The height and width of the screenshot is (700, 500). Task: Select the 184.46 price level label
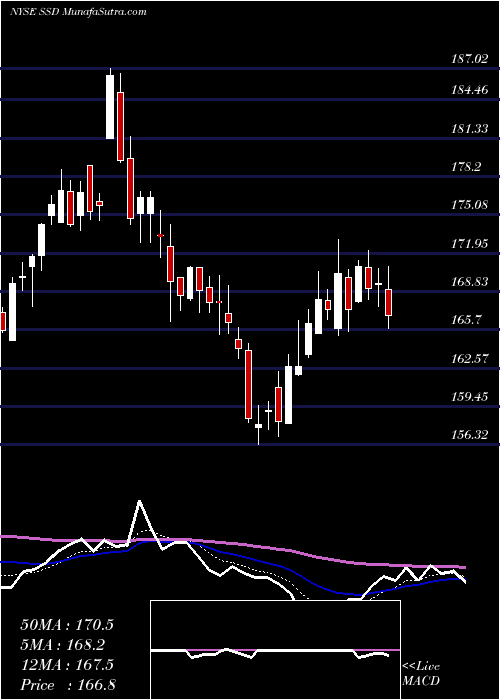pyautogui.click(x=469, y=91)
